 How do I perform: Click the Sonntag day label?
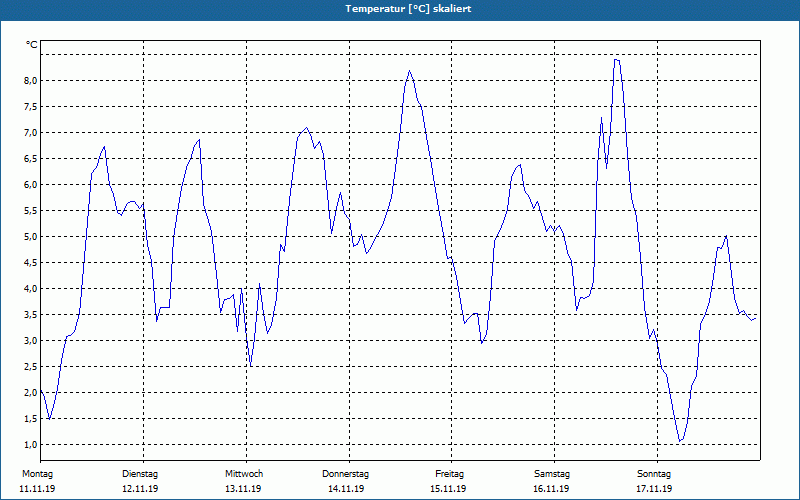tap(654, 474)
